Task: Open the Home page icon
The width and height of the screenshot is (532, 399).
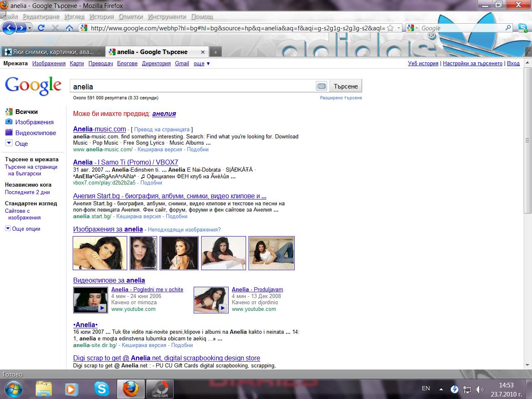Action: click(69, 28)
